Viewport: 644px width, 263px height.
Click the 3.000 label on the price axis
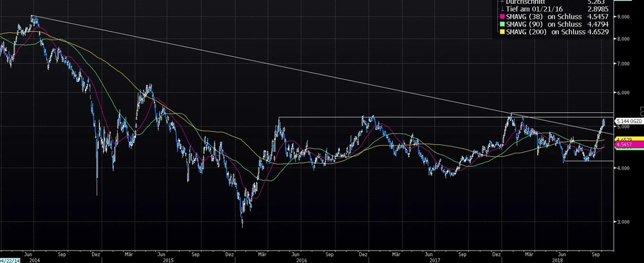tap(624, 222)
